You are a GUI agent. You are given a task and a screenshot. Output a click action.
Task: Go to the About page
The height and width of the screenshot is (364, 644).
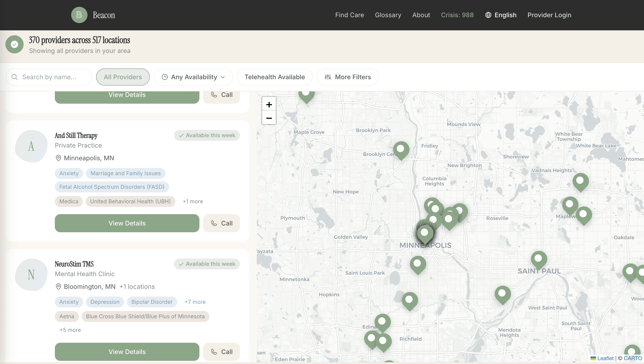click(x=421, y=15)
